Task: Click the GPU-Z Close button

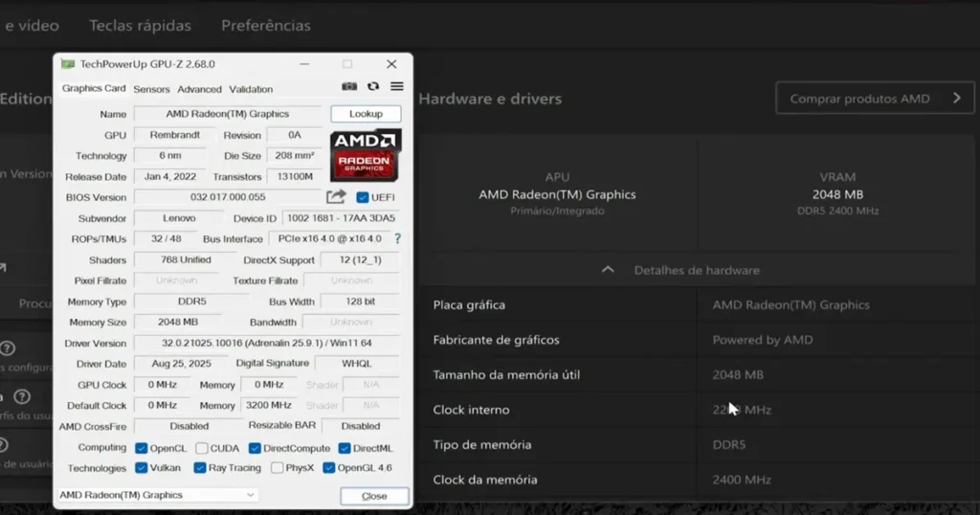Action: (x=374, y=496)
